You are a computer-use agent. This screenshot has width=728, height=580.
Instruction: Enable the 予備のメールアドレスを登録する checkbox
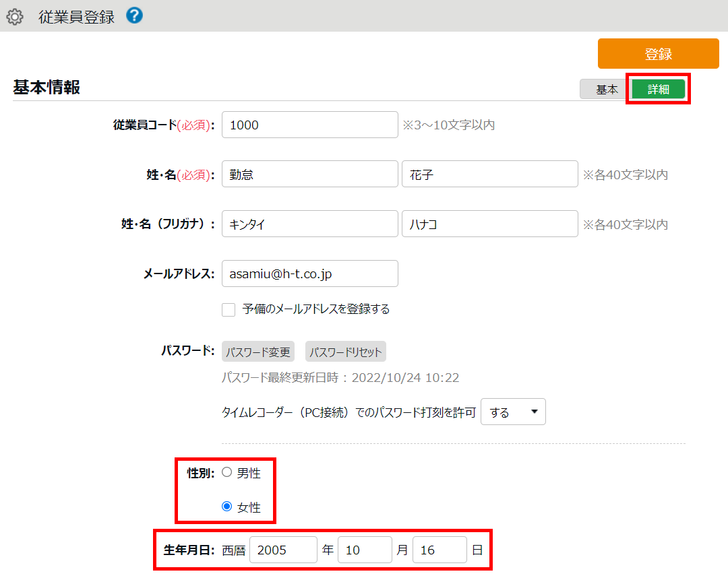(x=229, y=310)
